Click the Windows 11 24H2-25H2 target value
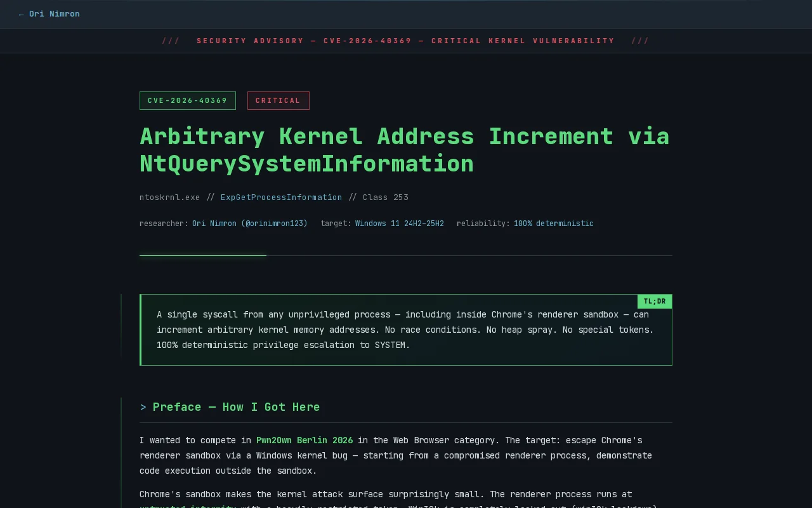This screenshot has height=508, width=812. coord(400,224)
